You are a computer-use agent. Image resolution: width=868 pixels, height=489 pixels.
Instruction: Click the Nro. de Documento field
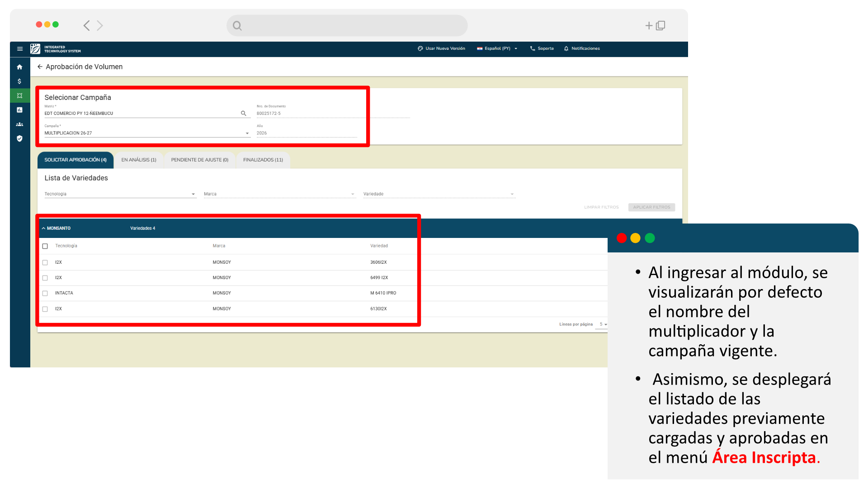[333, 114]
